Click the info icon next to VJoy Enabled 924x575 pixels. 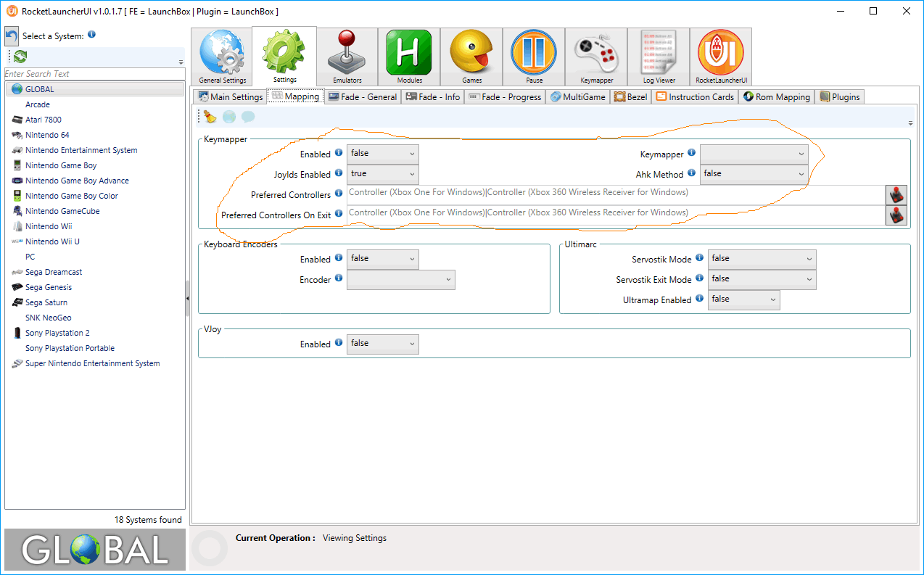pos(338,344)
